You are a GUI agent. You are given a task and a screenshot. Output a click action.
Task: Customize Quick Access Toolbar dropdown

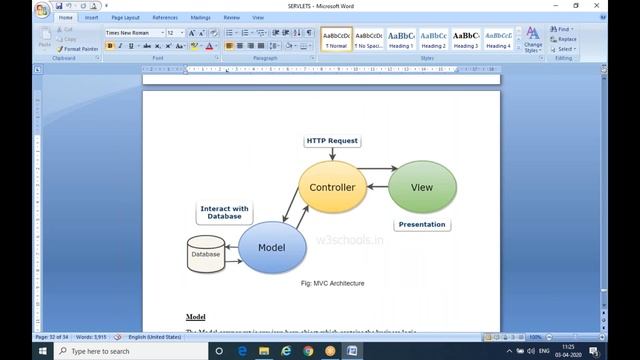(106, 6)
